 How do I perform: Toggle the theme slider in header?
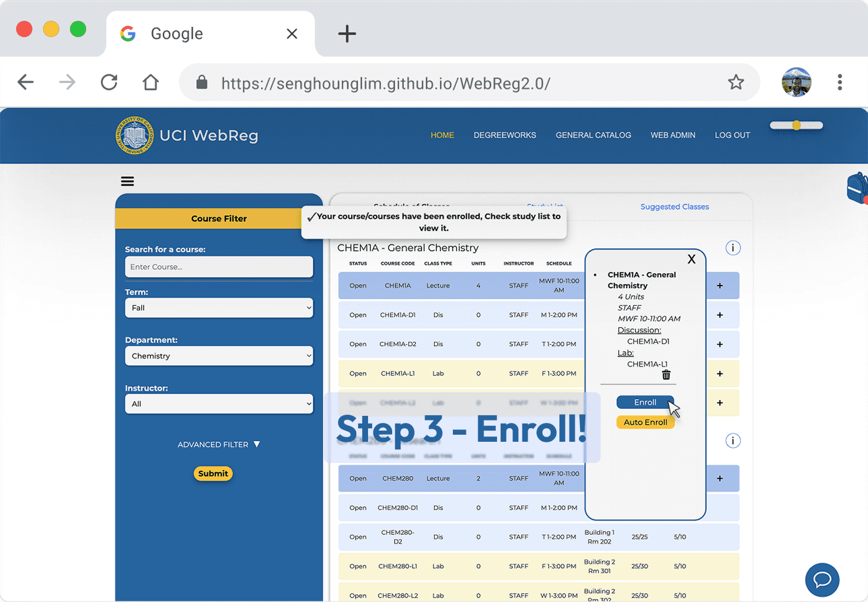click(796, 125)
